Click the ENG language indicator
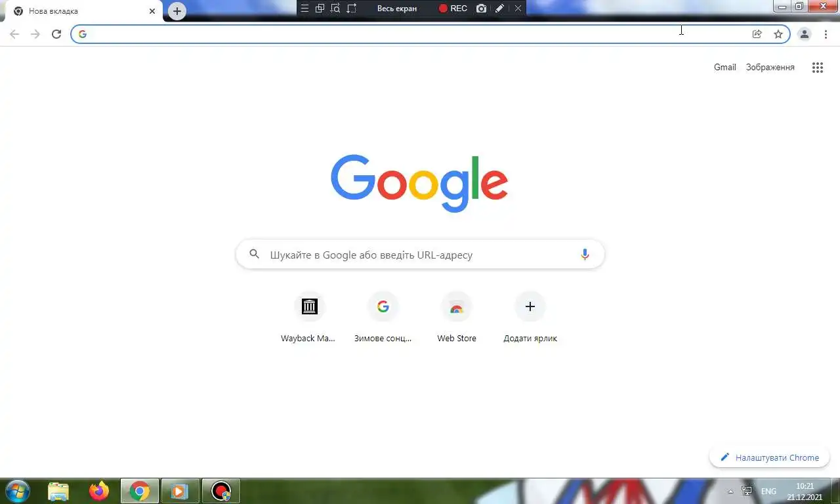The height and width of the screenshot is (504, 840). [x=768, y=491]
